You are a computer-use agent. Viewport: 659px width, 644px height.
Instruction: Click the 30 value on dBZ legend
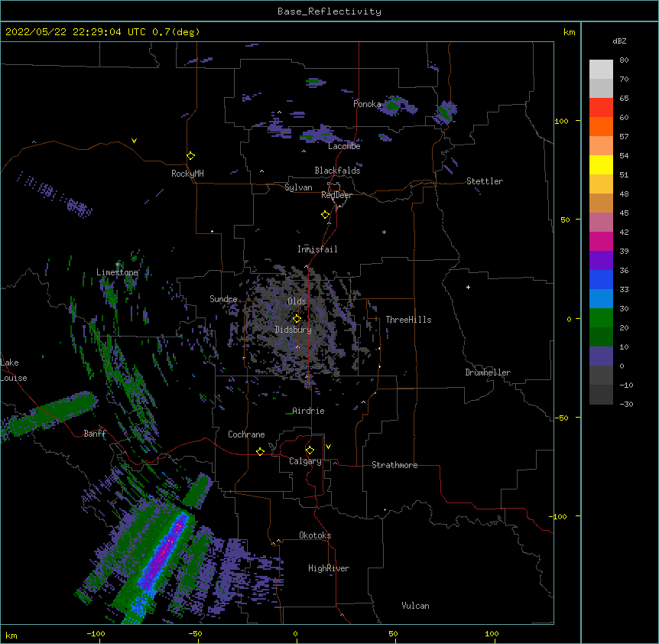pyautogui.click(x=624, y=308)
